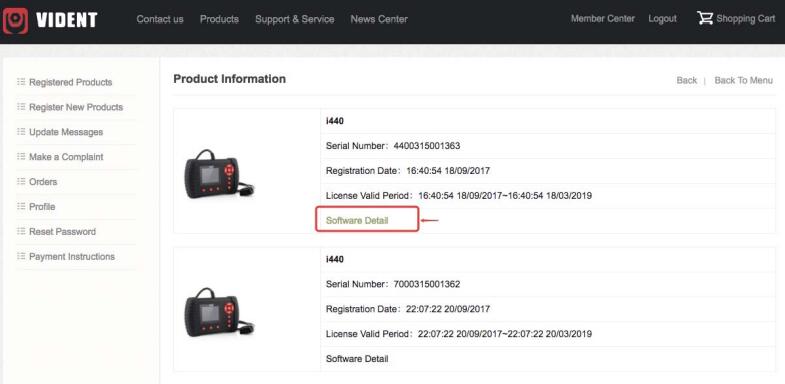
Task: Click the list icon beside Update Messages
Action: (21, 132)
